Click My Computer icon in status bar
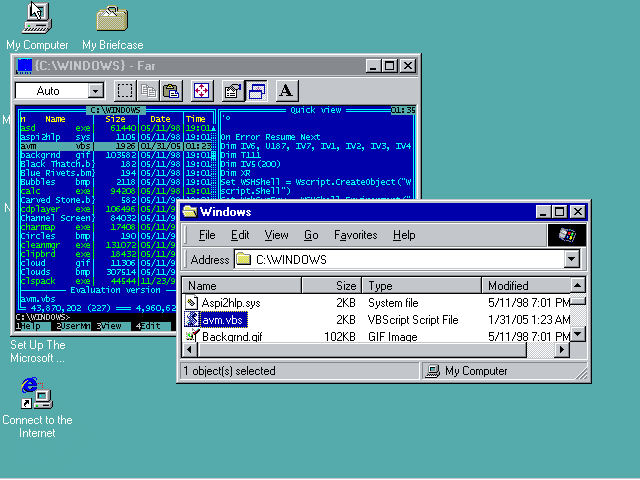 point(433,371)
